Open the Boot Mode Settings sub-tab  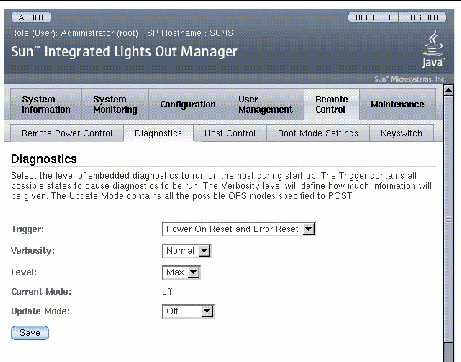coord(318,133)
